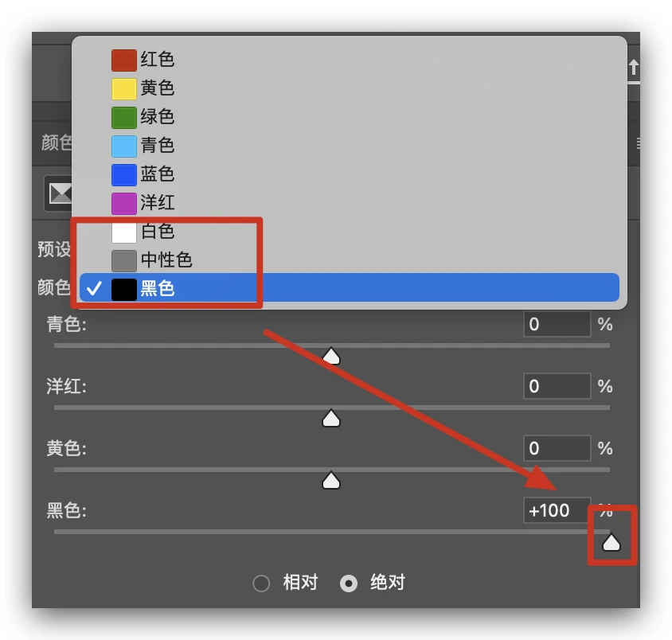672x640 pixels.
Task: Select the 绝对 radio button
Action: point(349,583)
